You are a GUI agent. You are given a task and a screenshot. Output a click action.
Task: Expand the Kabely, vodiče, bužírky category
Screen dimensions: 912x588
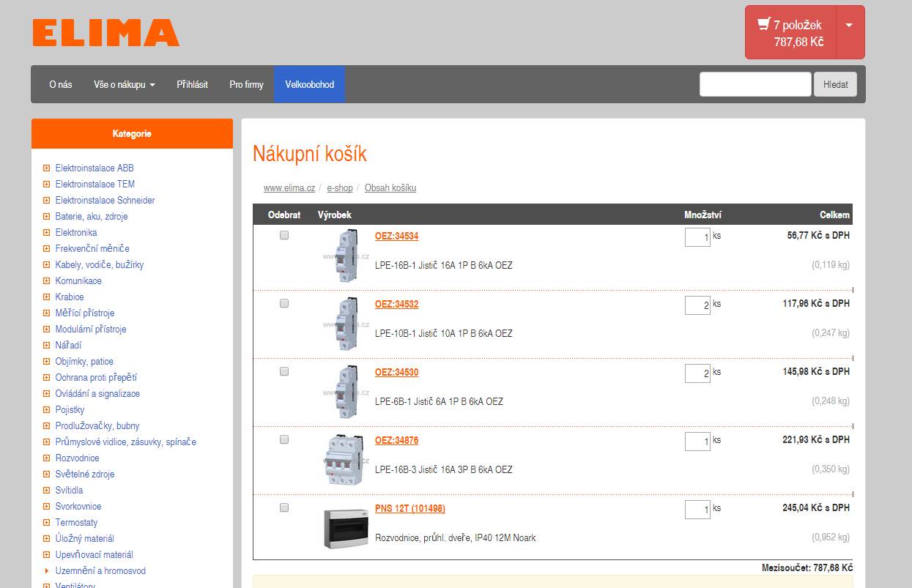point(47,264)
